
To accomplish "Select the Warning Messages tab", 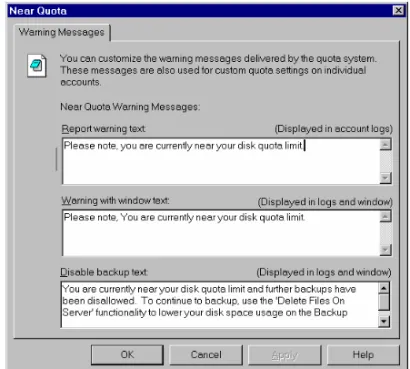I will click(x=62, y=32).
